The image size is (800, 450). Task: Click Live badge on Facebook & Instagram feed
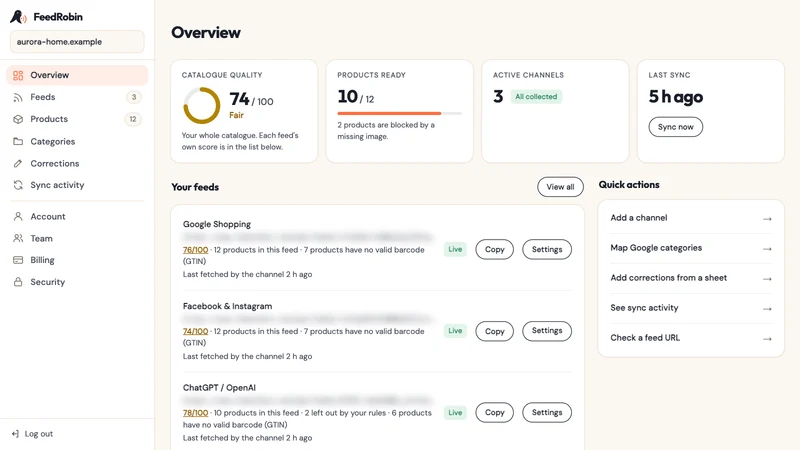coord(455,331)
